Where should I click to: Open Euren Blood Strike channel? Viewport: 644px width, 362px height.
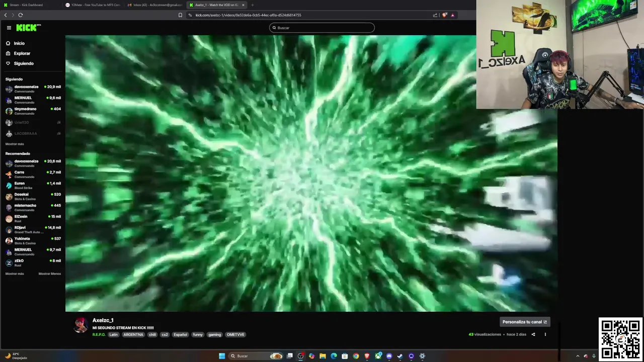tap(33, 185)
